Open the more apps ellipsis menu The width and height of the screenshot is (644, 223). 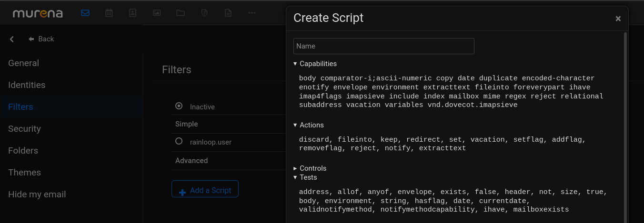252,13
